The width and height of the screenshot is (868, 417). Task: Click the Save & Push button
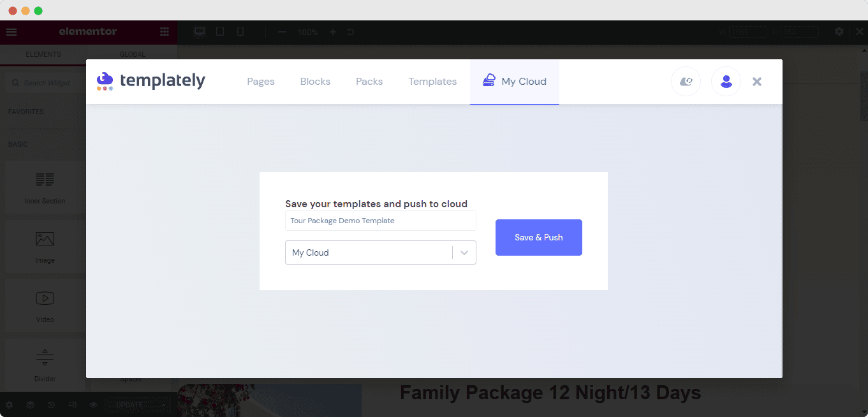click(x=539, y=237)
